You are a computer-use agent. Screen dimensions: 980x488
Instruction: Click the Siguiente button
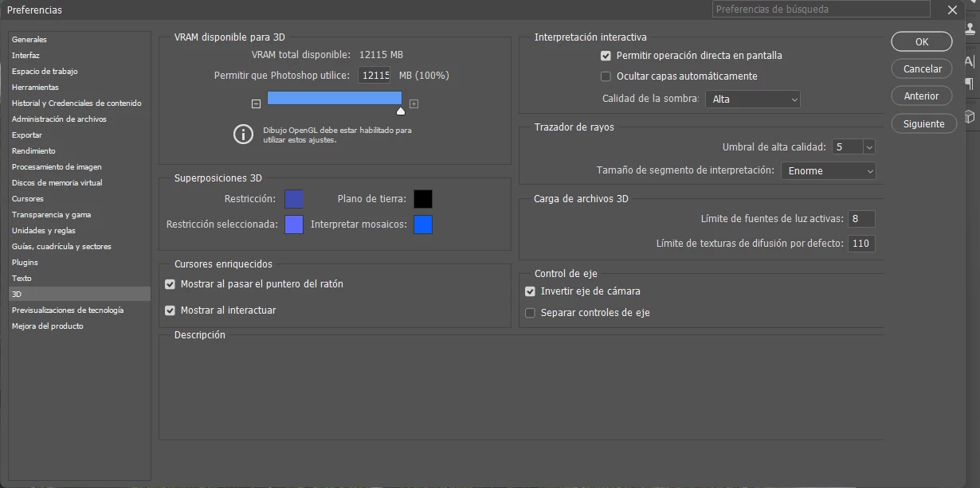pyautogui.click(x=923, y=124)
